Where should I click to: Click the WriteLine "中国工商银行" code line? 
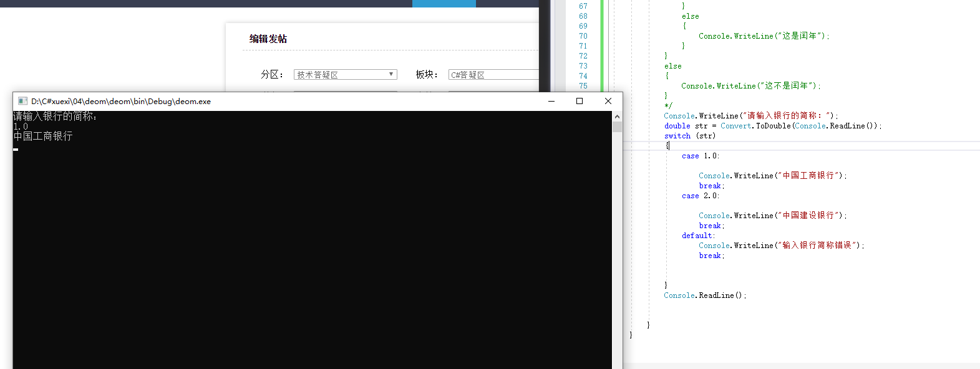click(773, 176)
